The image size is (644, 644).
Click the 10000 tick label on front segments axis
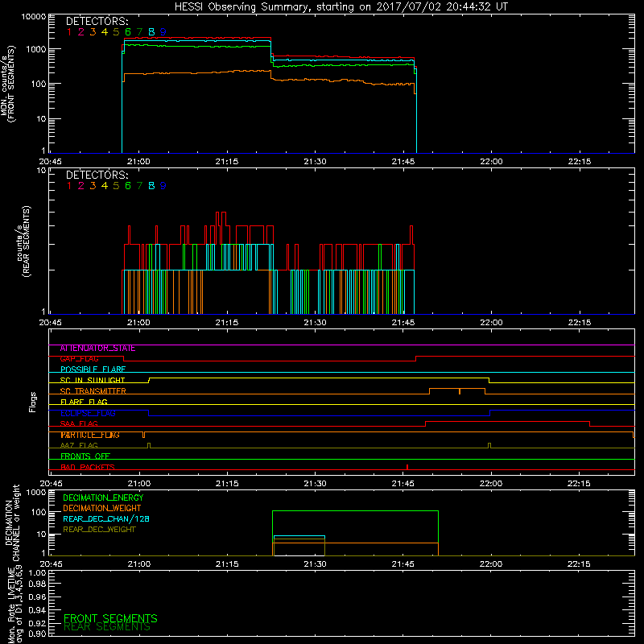[x=33, y=17]
